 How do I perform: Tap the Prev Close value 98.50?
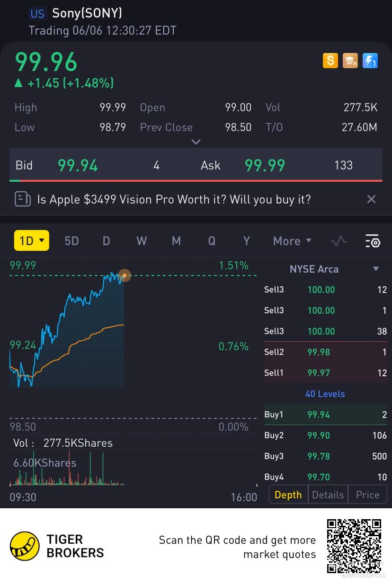click(238, 127)
